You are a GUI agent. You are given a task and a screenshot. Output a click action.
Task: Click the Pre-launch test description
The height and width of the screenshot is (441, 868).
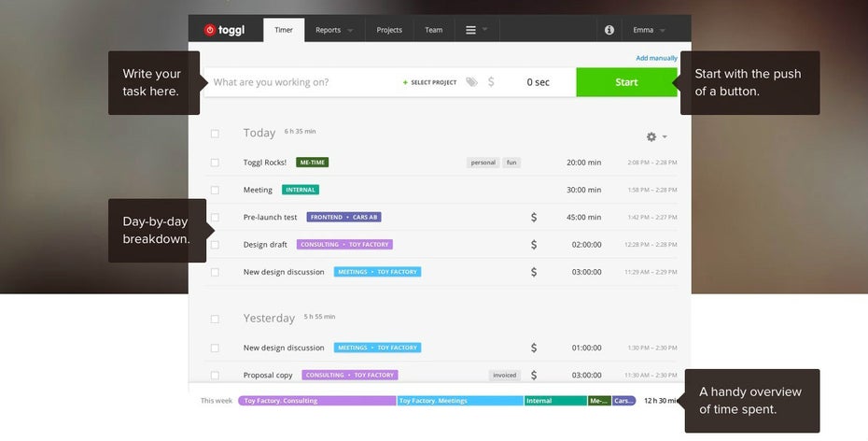click(x=270, y=217)
